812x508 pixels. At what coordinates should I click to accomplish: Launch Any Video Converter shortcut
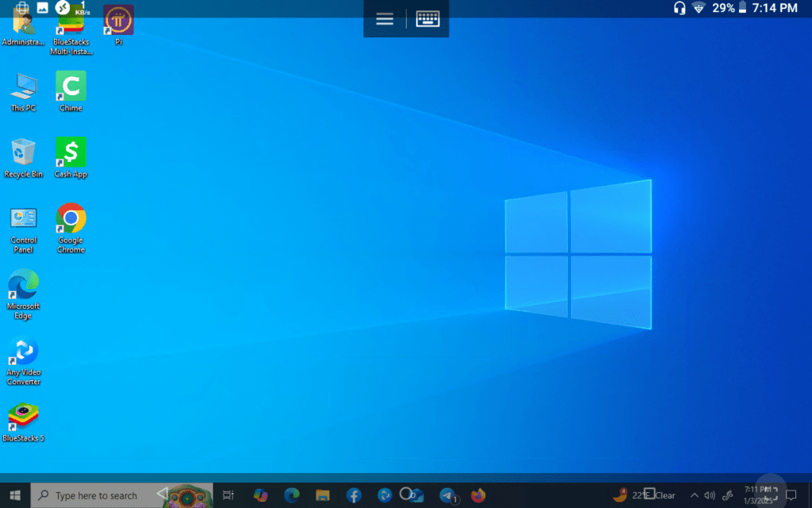tap(23, 361)
